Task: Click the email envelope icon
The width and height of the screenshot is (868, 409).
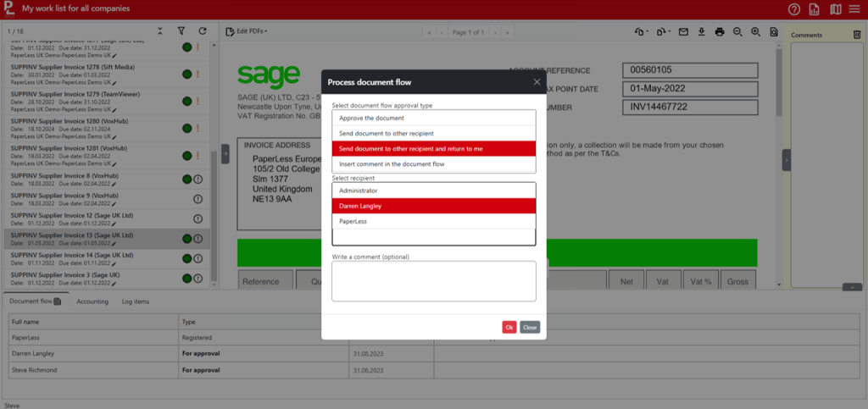Action: 683,31
